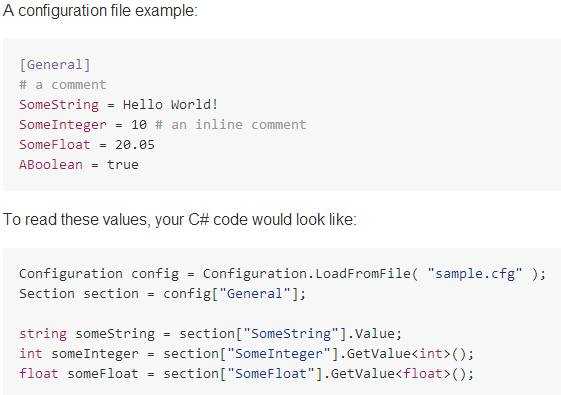The height and width of the screenshot is (395, 561).
Task: Click the ABoolean key name
Action: (51, 165)
